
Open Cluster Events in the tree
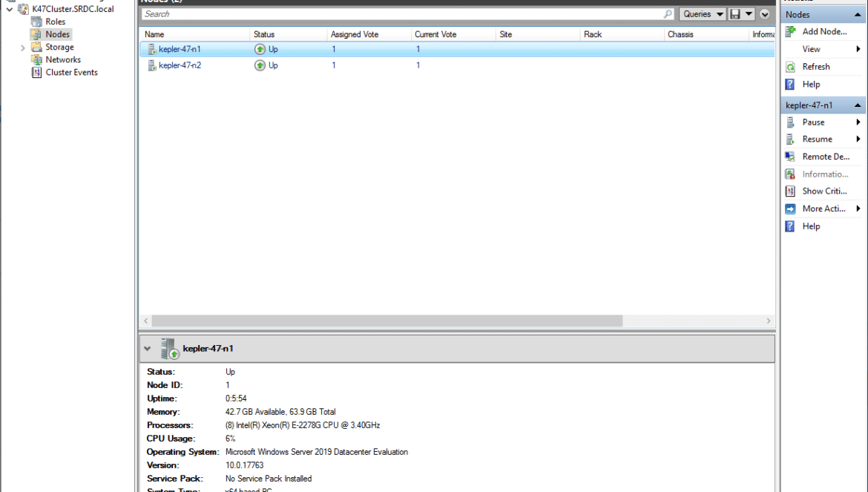[x=71, y=73]
